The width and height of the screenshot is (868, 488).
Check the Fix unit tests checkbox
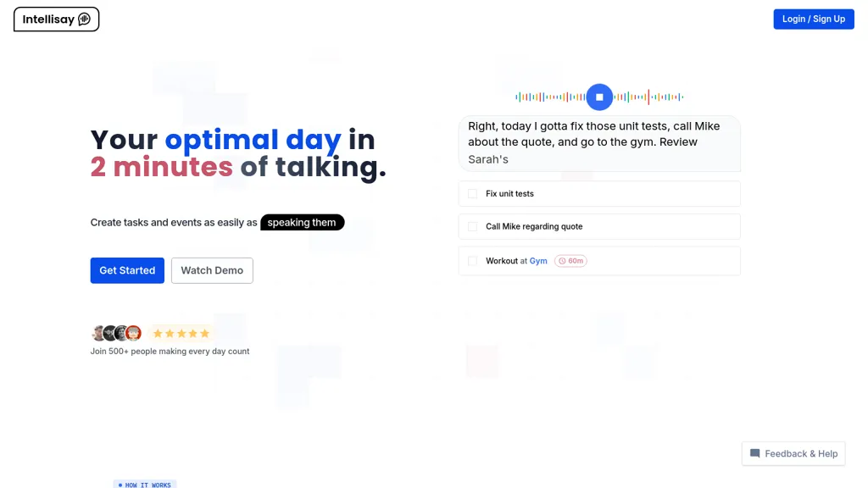pos(472,194)
